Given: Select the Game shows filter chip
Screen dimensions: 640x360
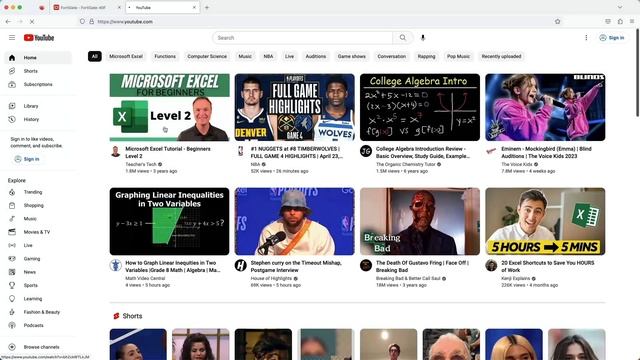Looking at the screenshot, I should (351, 56).
